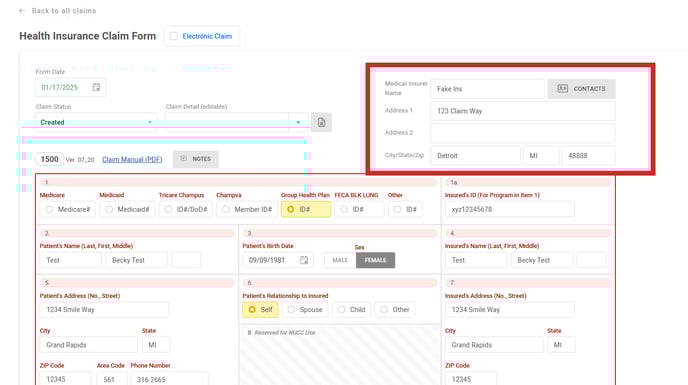Click the Electronic Claim label link

click(x=207, y=36)
